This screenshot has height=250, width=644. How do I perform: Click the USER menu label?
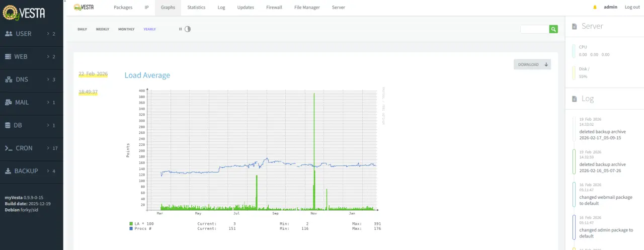click(24, 34)
